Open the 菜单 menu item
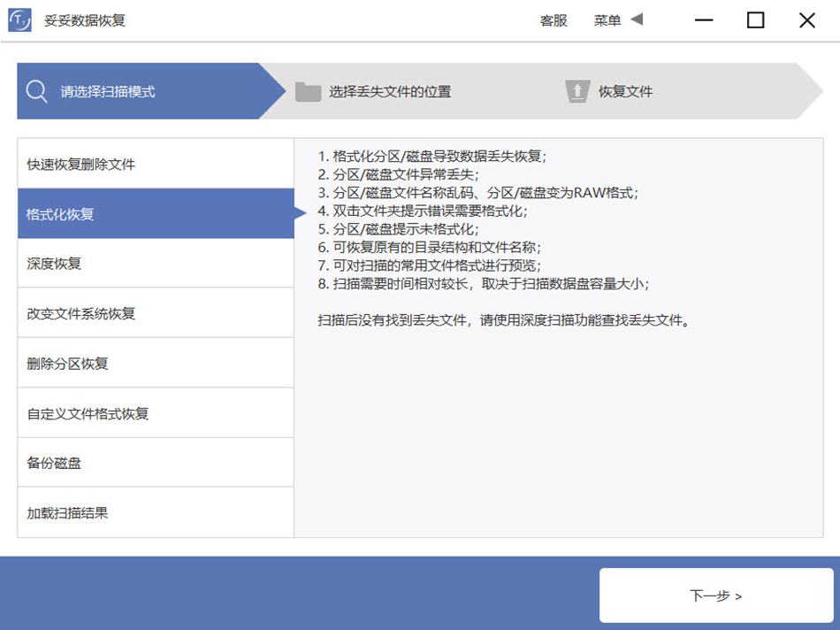 coord(607,20)
